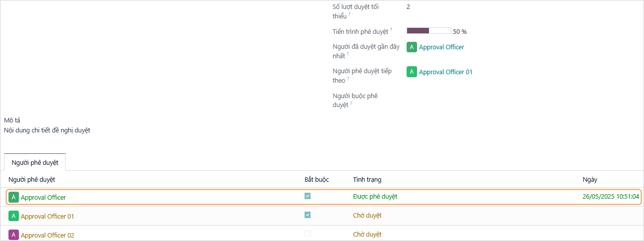Screen dimensions: 644x241
Task: Sort by the "Tình trạng" column header
Action: (367, 179)
